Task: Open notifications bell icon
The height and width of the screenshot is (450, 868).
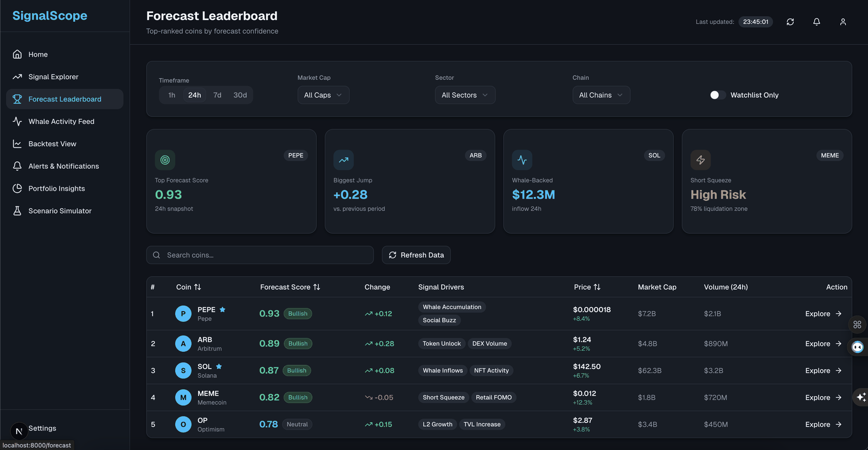Action: [x=816, y=22]
